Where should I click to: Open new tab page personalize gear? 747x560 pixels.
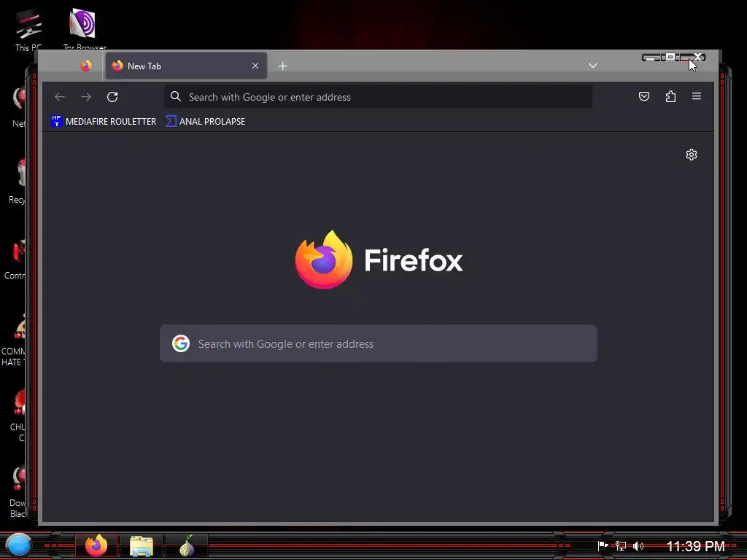(692, 155)
